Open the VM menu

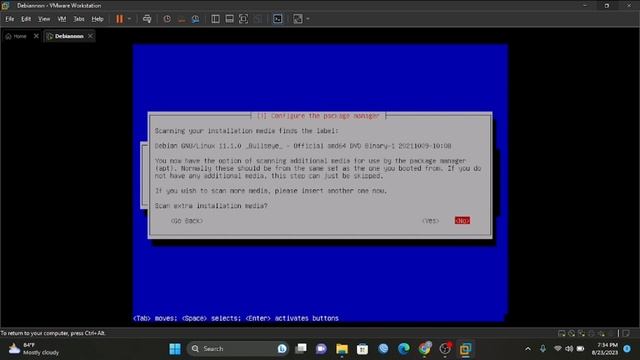tap(62, 19)
